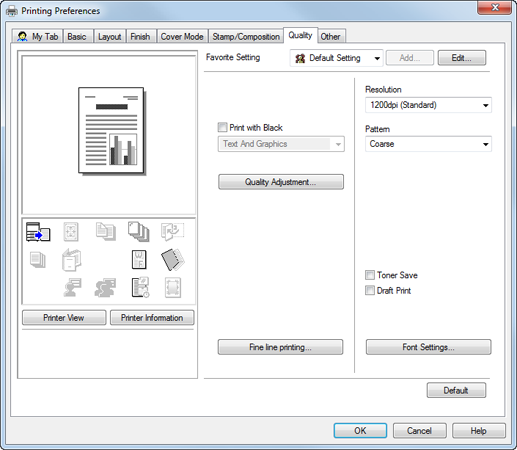This screenshot has height=450, width=517.
Task: Enable the Print with Black checkbox
Action: (x=222, y=127)
